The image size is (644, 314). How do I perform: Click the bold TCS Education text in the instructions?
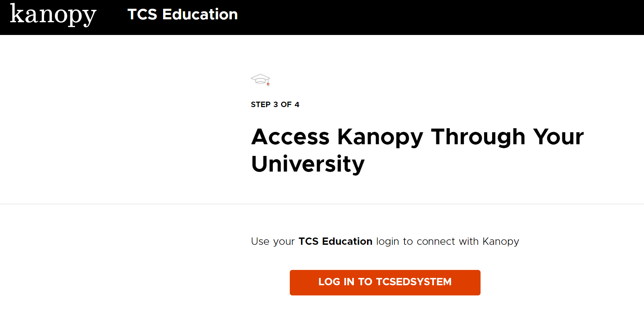coord(335,241)
